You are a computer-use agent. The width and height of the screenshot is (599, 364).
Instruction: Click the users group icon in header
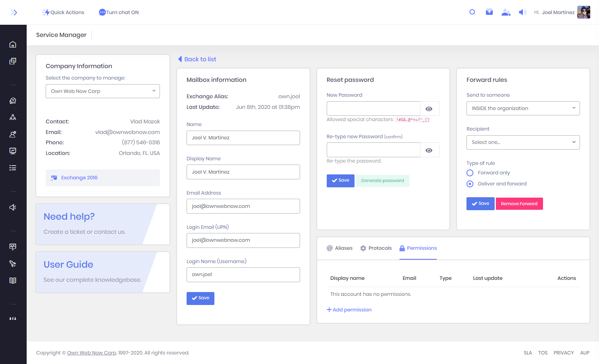tap(506, 12)
